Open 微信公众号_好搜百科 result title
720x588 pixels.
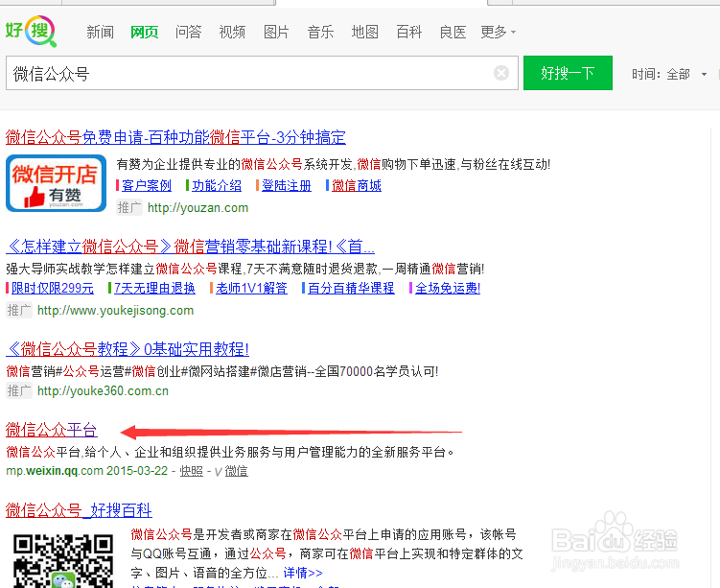pos(79,510)
